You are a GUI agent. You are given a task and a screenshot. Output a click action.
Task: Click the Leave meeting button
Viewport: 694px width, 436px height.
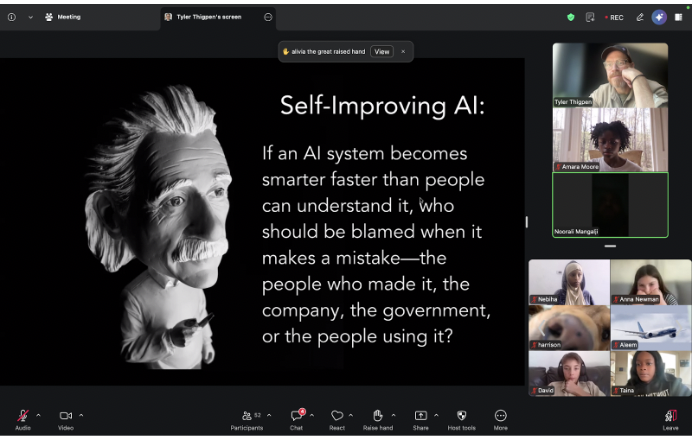(671, 419)
